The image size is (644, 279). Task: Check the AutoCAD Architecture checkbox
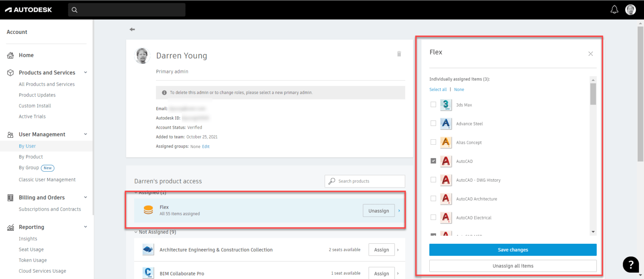point(433,198)
